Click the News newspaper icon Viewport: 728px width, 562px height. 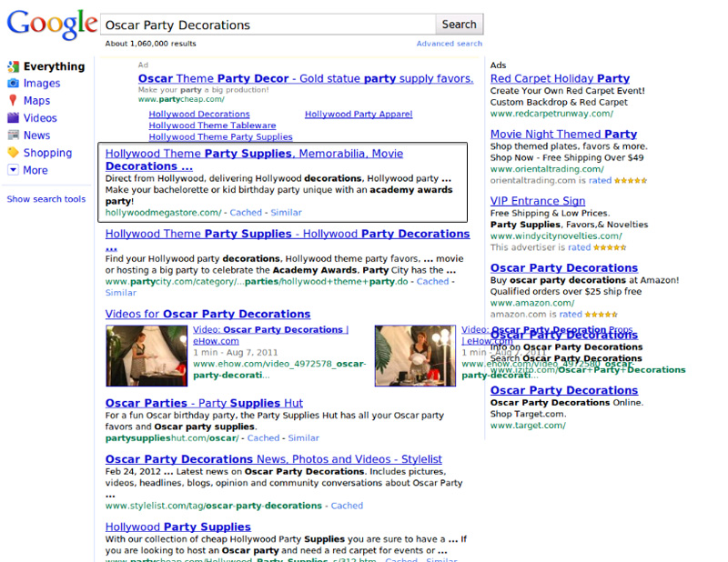13,135
